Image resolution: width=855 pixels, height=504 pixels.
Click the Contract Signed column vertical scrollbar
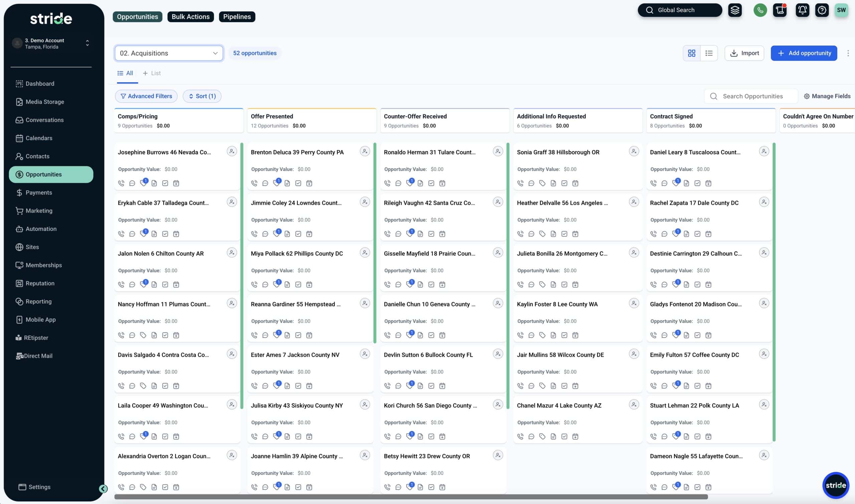pyautogui.click(x=774, y=292)
